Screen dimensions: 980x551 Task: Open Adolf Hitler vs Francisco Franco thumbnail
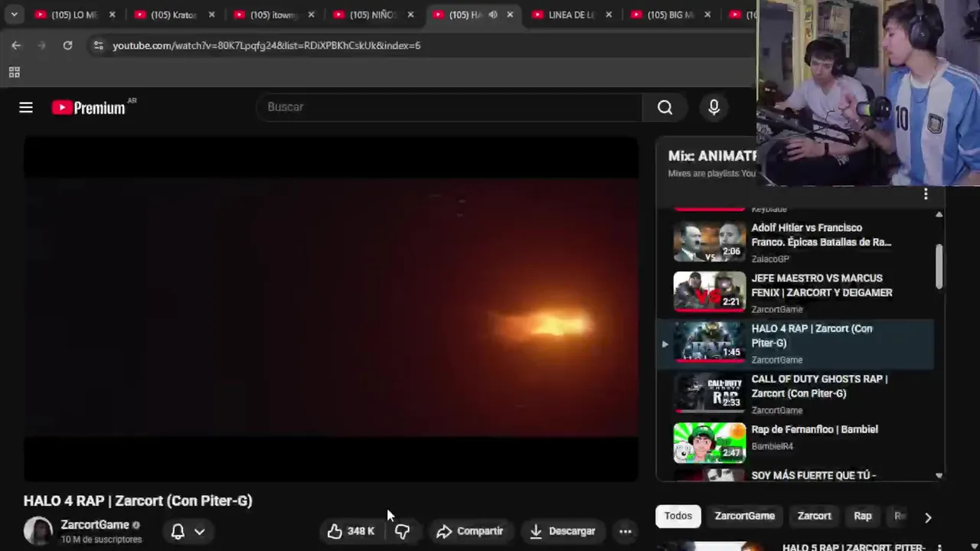click(709, 242)
